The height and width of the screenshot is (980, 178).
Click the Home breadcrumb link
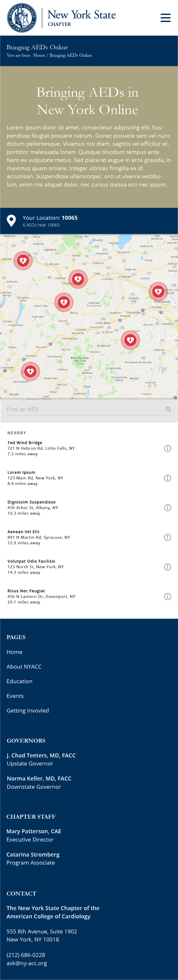pos(39,55)
